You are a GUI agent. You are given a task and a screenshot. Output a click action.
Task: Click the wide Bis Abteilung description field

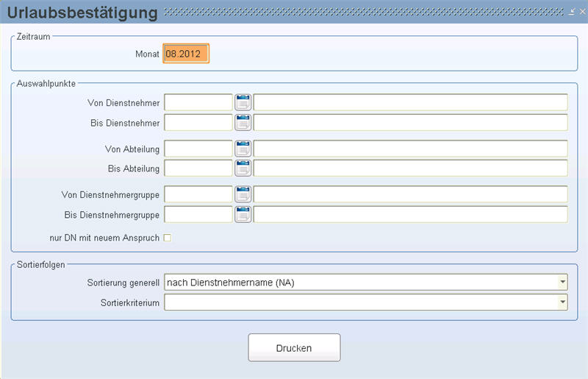[x=410, y=169]
